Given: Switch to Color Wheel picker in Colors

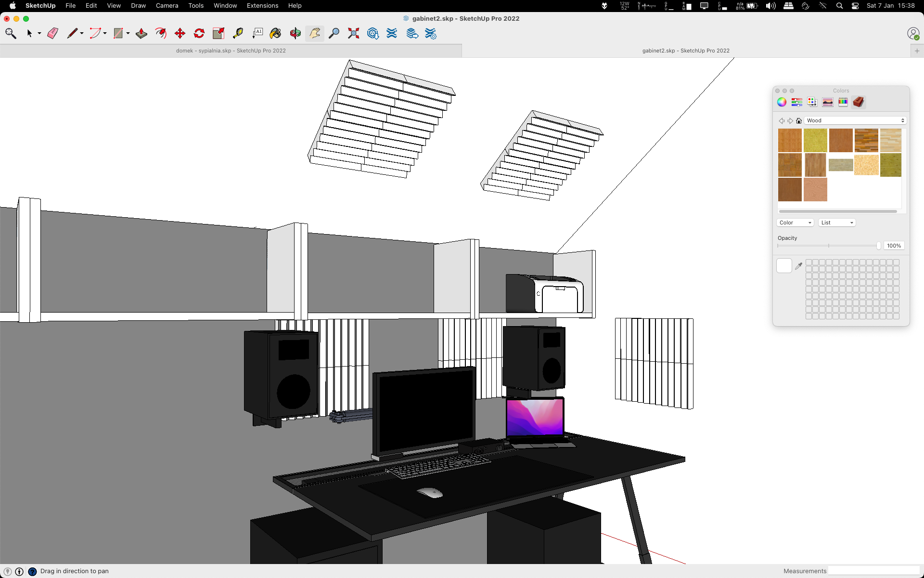Looking at the screenshot, I should click(782, 102).
